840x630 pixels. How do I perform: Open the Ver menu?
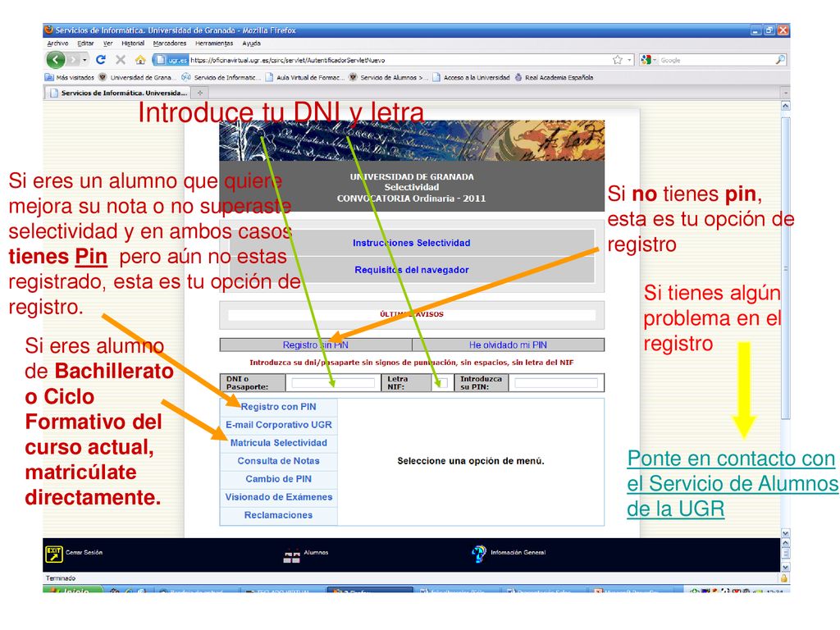(x=107, y=43)
